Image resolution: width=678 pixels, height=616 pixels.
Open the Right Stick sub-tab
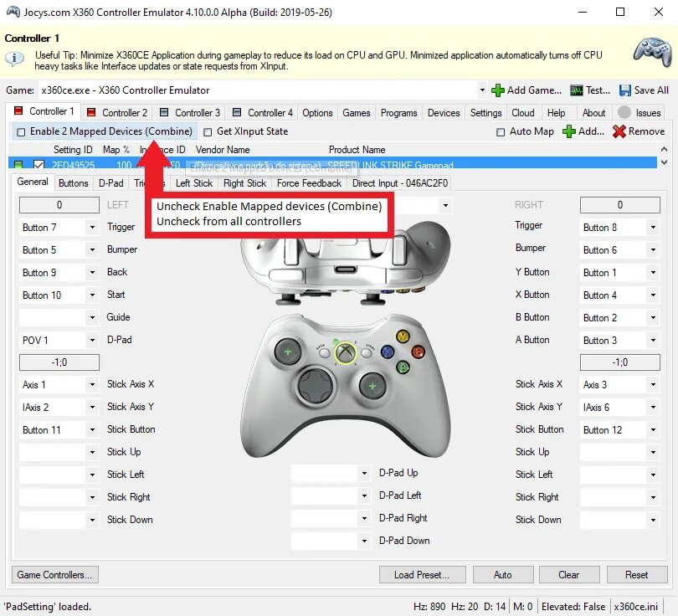click(244, 183)
